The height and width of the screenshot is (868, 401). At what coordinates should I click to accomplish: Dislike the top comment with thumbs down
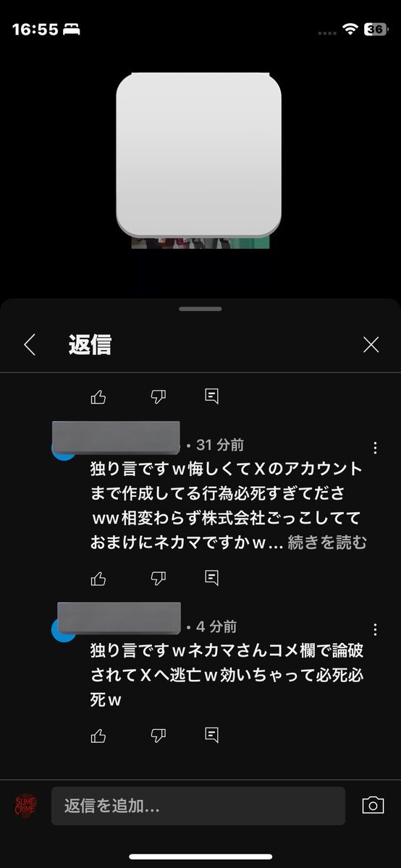coord(158,396)
